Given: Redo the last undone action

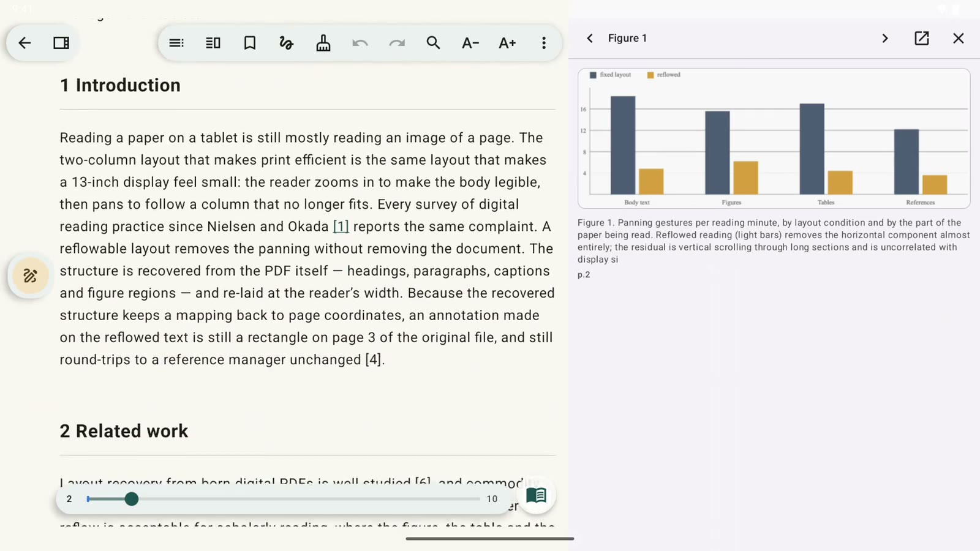Looking at the screenshot, I should point(397,43).
